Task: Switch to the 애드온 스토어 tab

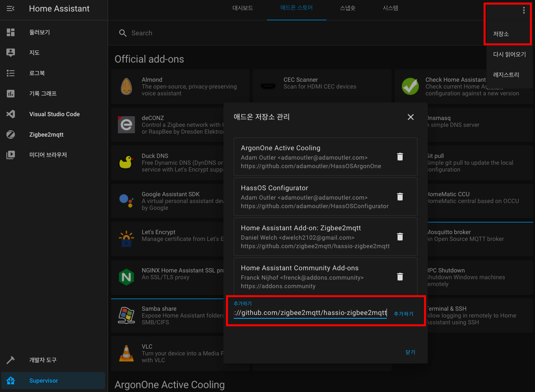Action: [297, 8]
